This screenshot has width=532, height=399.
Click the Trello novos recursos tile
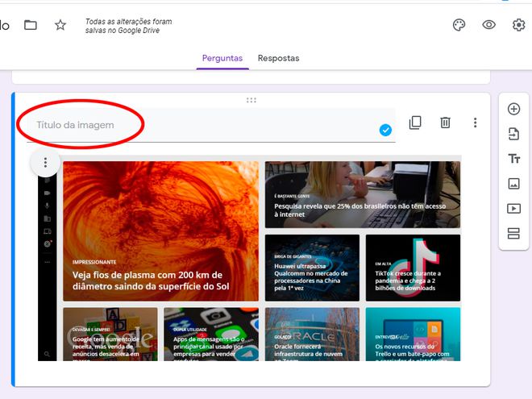[x=413, y=335]
